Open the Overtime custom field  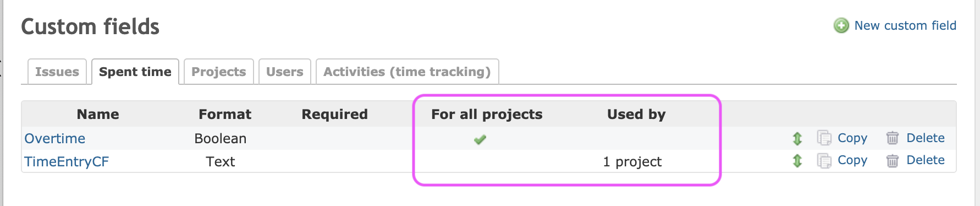click(55, 138)
